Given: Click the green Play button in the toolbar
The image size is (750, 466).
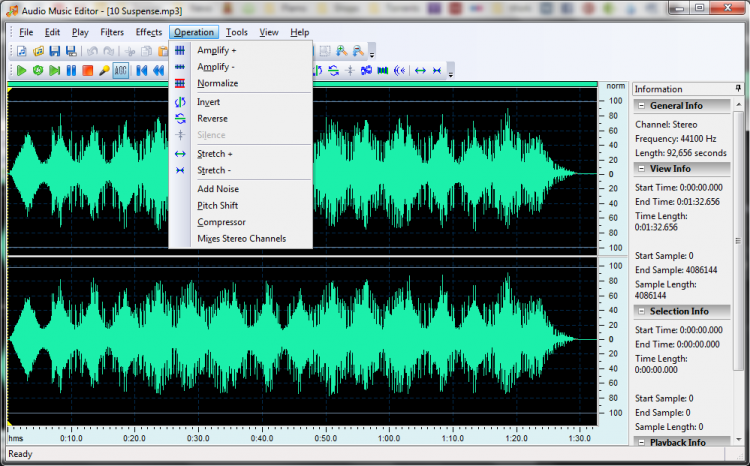Looking at the screenshot, I should coord(21,70).
